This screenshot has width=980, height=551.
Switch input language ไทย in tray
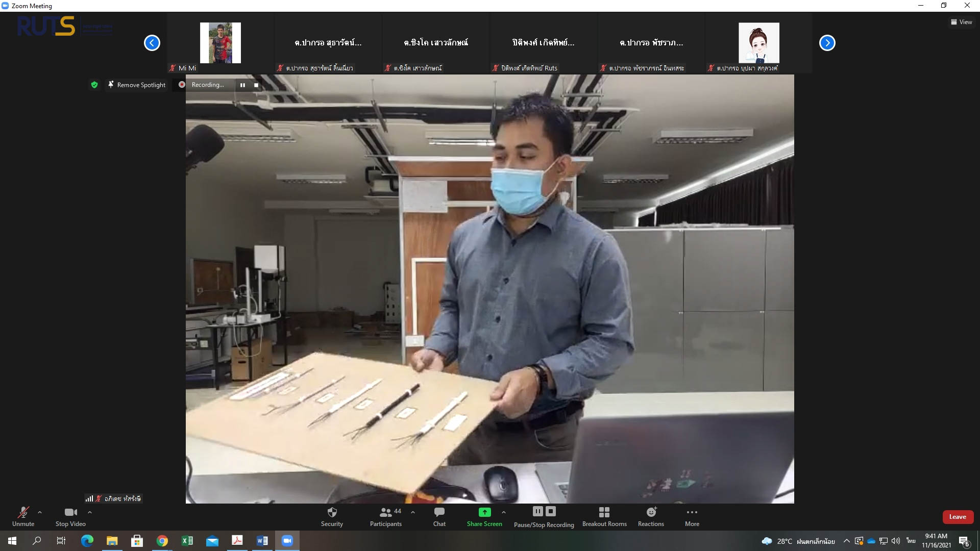click(x=911, y=541)
